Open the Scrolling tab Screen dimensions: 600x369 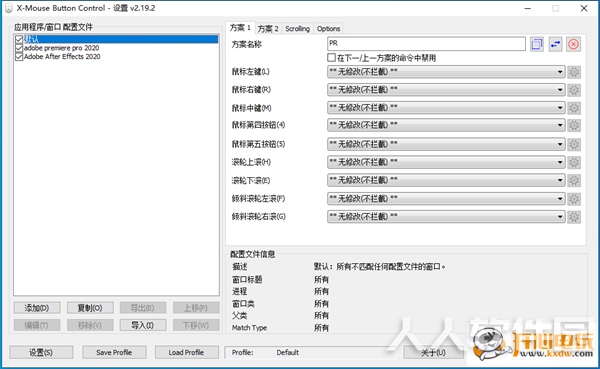tap(297, 29)
